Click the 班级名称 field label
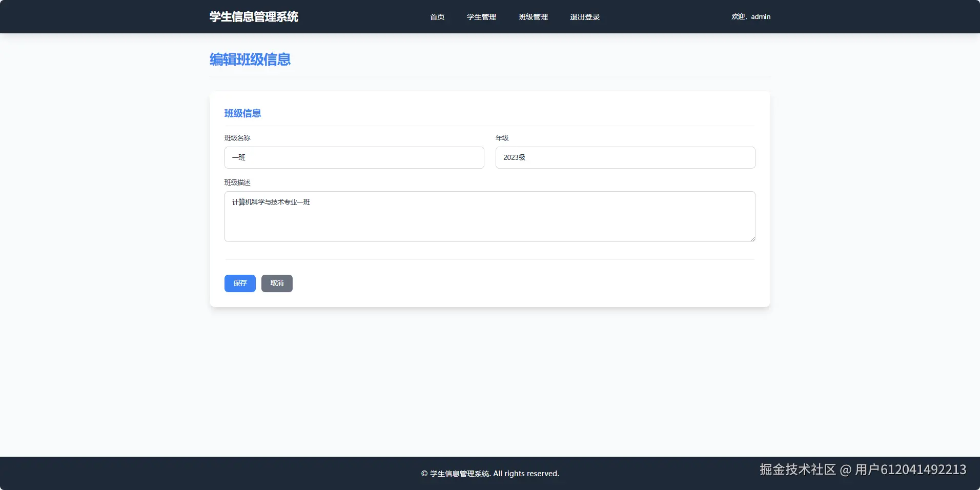Screen dimensions: 980x490 coord(238,137)
